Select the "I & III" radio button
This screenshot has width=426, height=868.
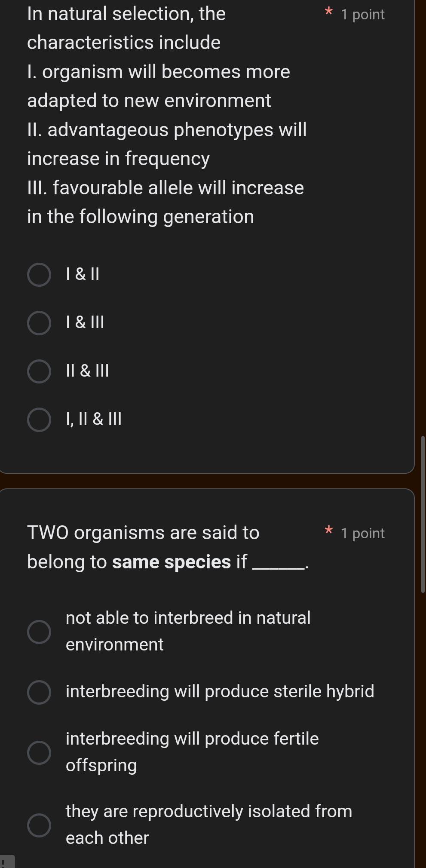click(x=39, y=322)
